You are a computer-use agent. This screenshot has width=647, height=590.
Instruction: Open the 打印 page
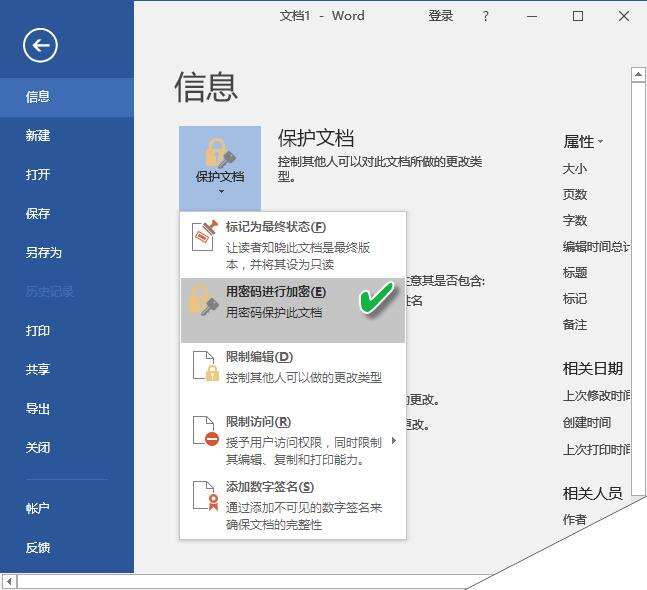tap(67, 330)
